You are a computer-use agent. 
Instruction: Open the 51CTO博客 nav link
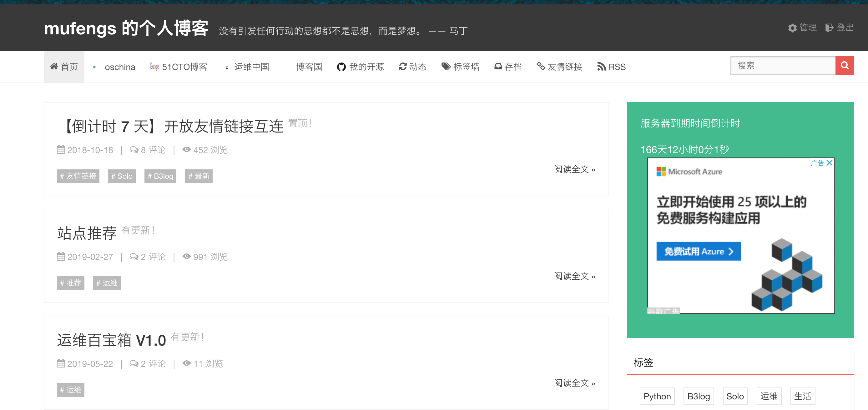[x=179, y=67]
